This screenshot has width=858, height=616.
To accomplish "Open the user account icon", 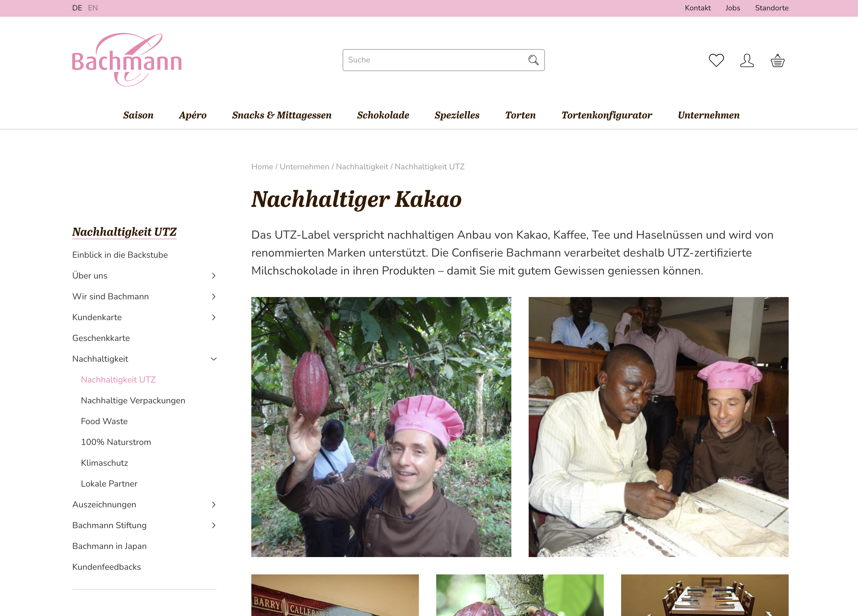I will (x=747, y=60).
